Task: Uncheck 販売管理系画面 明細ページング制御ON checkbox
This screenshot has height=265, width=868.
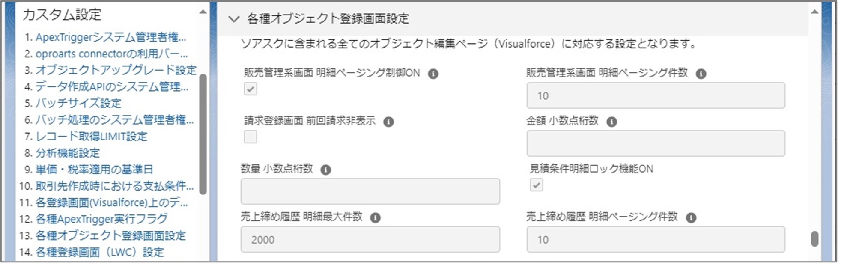Action: click(251, 90)
